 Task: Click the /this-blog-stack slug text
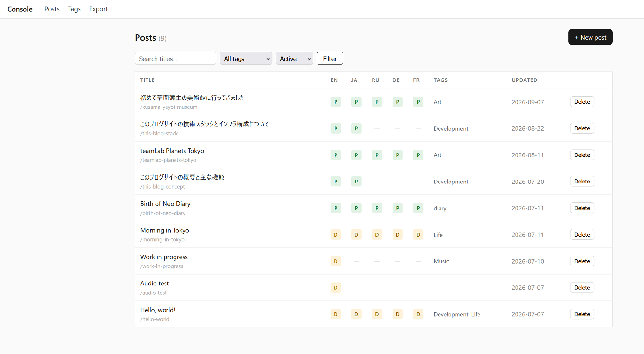pos(159,133)
